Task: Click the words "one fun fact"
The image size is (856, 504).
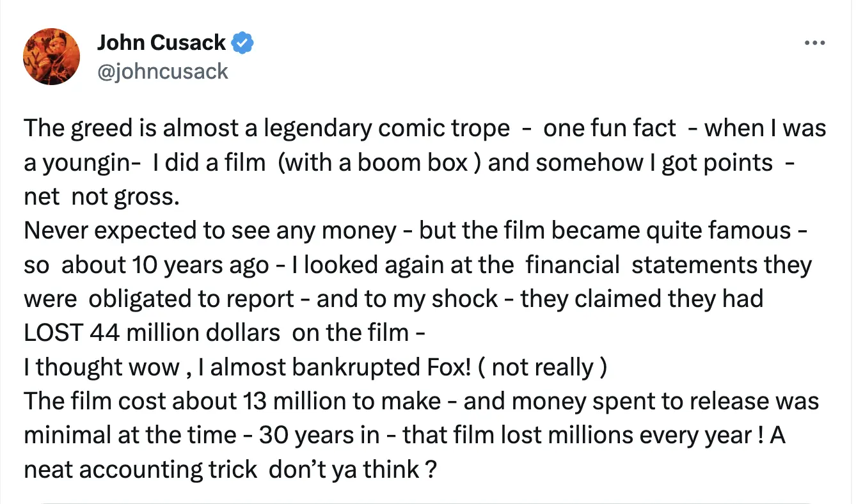Action: tap(609, 129)
